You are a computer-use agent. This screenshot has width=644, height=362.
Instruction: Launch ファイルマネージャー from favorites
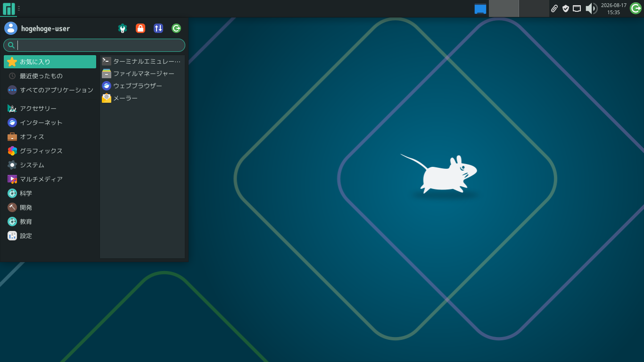(142, 74)
